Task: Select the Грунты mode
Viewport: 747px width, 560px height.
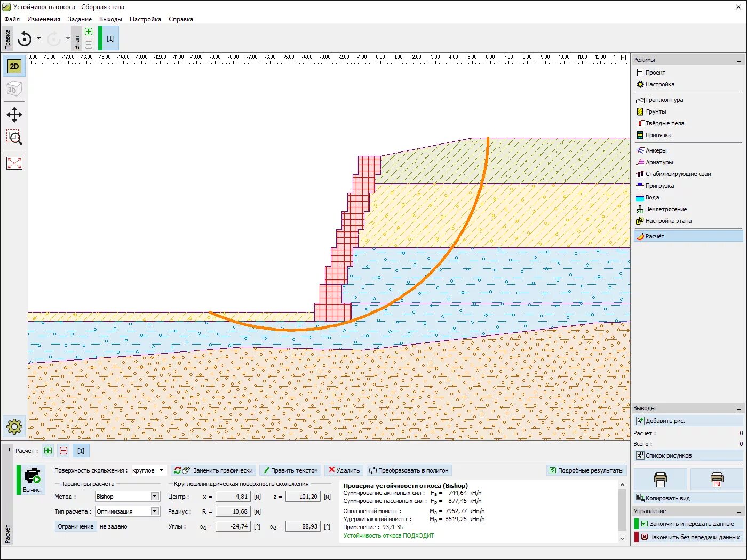Action: click(x=688, y=111)
